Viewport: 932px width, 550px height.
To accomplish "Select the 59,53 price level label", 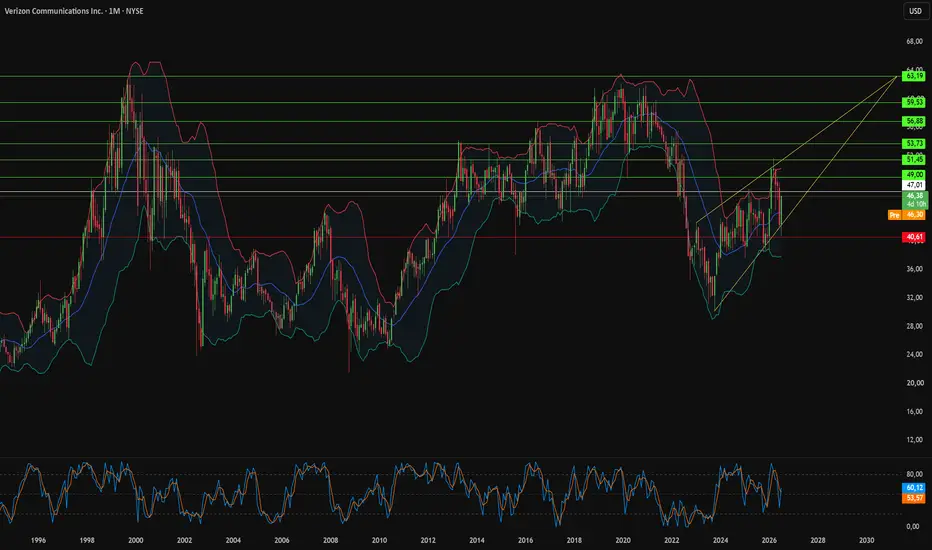I will coord(914,102).
